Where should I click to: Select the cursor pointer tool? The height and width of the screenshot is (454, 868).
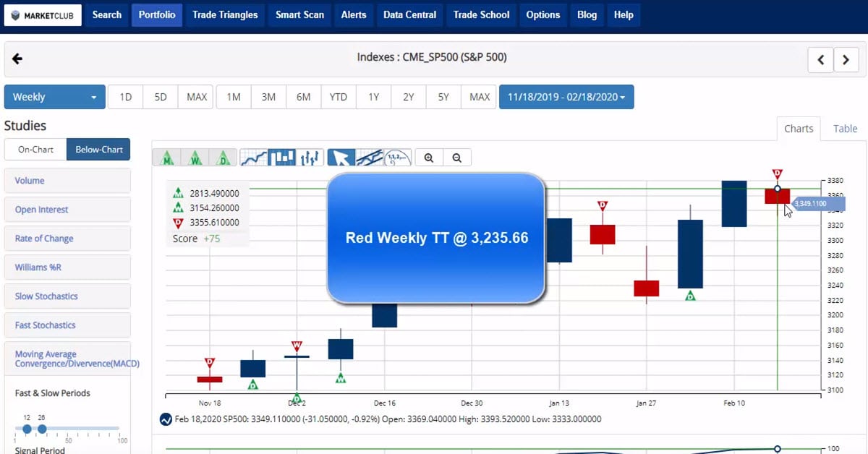pos(341,158)
